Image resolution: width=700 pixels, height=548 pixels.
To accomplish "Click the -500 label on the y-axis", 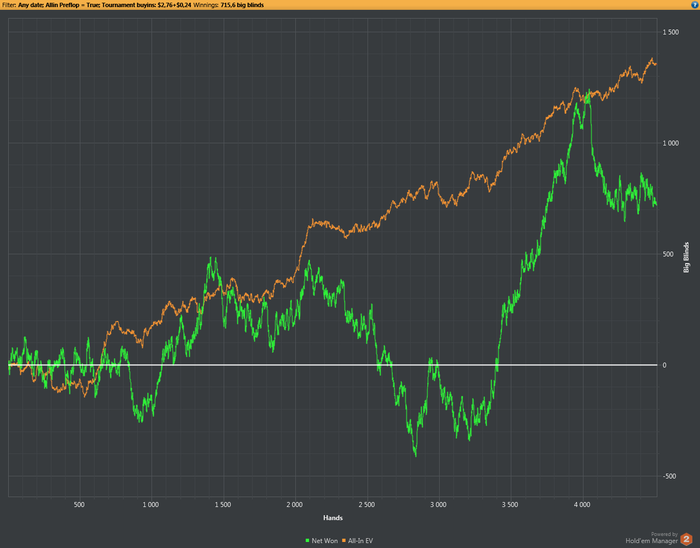I will tap(670, 476).
